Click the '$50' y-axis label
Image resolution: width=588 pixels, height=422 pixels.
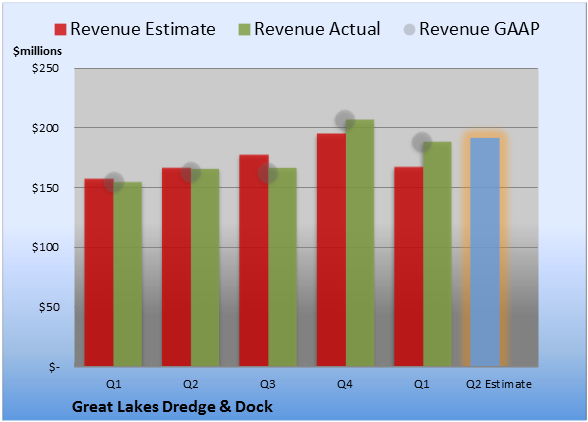point(49,307)
